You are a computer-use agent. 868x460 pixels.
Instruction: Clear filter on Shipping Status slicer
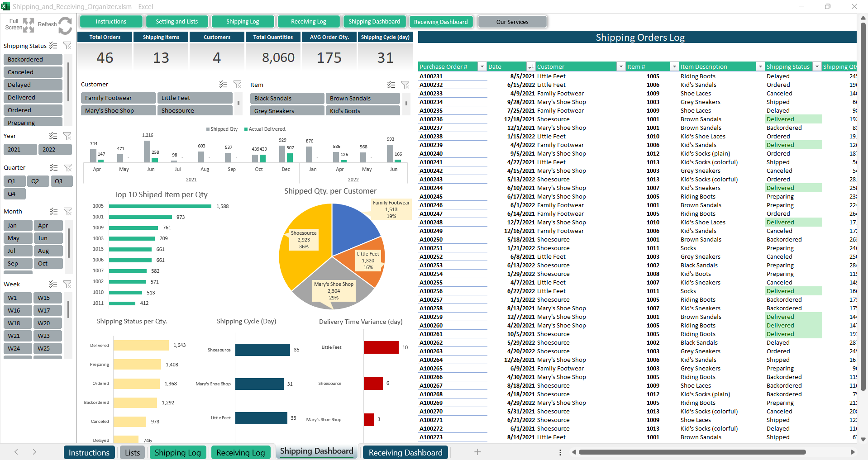click(x=67, y=46)
